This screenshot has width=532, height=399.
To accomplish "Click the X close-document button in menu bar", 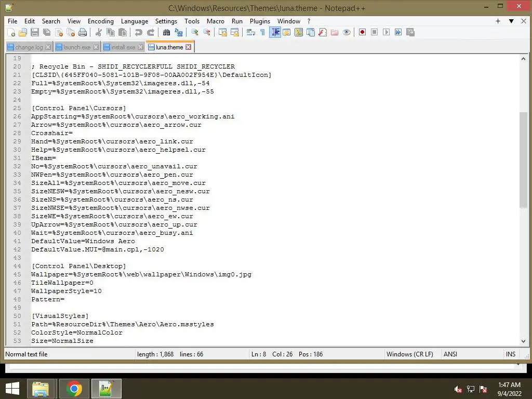I will pos(524,21).
